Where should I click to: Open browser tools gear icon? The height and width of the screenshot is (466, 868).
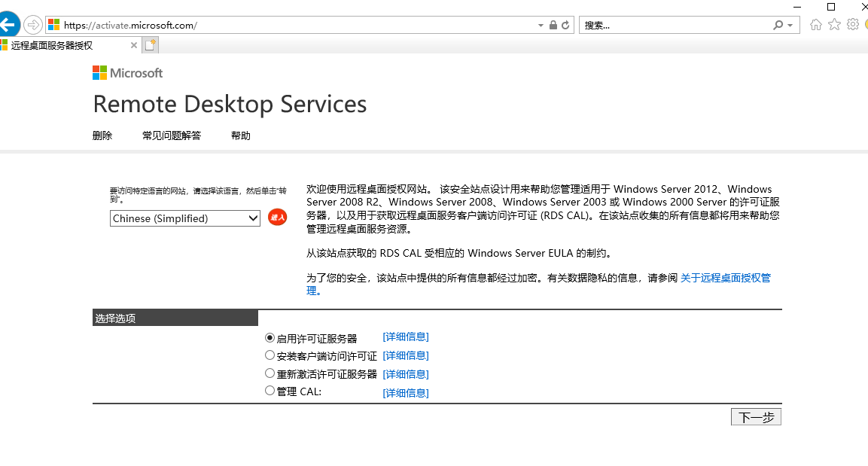click(x=853, y=24)
